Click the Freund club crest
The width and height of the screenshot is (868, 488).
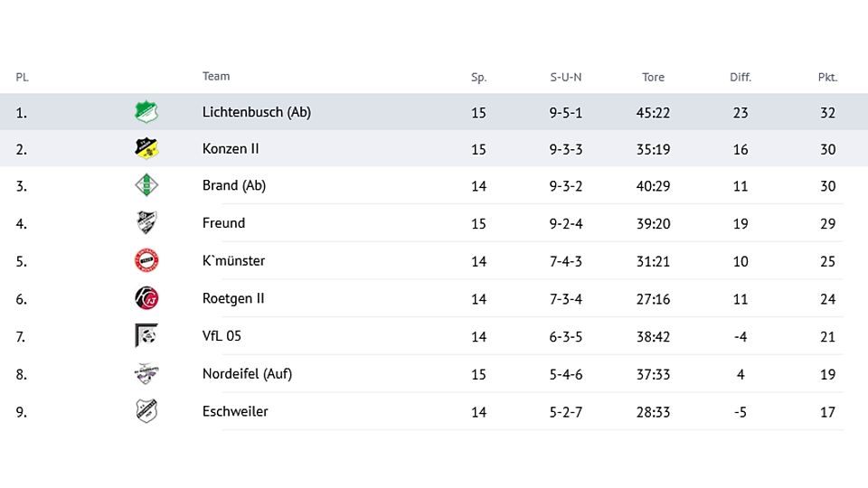pyautogui.click(x=146, y=222)
